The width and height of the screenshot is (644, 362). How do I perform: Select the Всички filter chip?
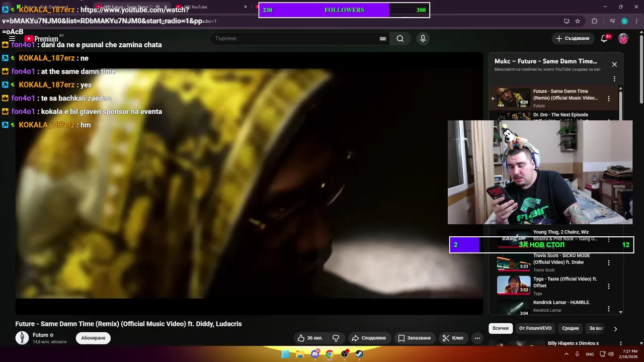point(501,328)
